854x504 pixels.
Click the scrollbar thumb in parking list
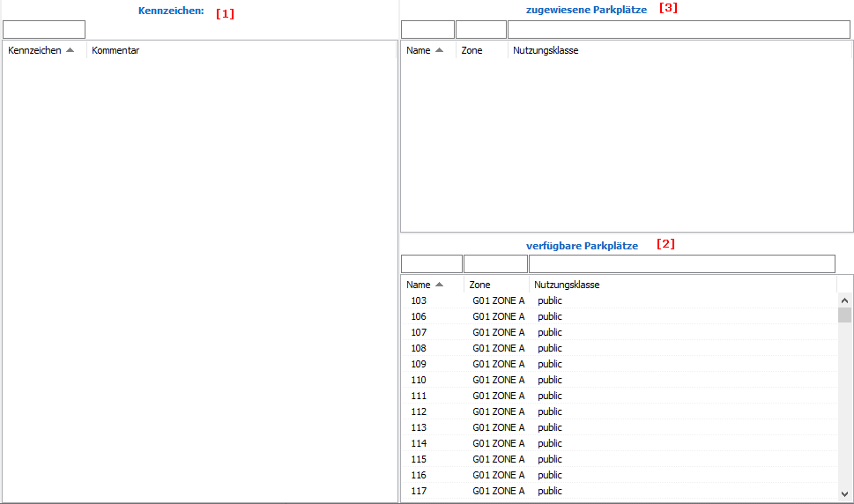(x=844, y=315)
